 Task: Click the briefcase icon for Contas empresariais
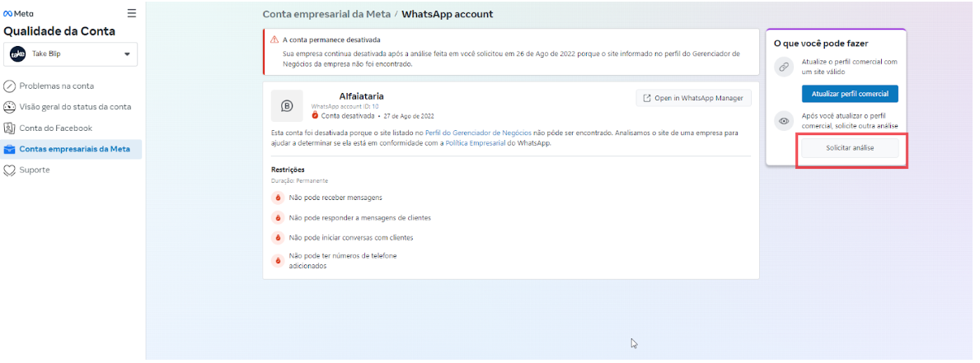tap(9, 149)
